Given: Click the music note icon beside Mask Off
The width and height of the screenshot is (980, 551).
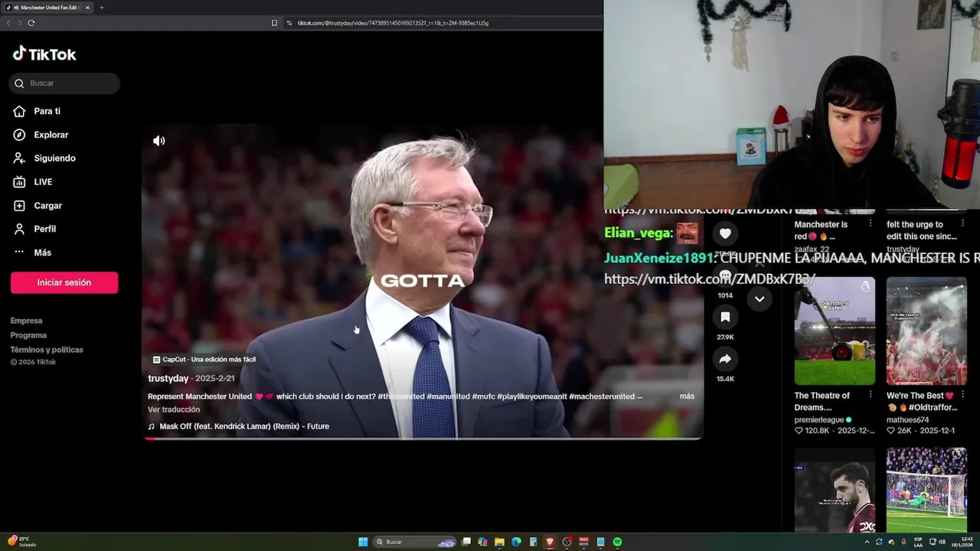Looking at the screenshot, I should [x=152, y=426].
